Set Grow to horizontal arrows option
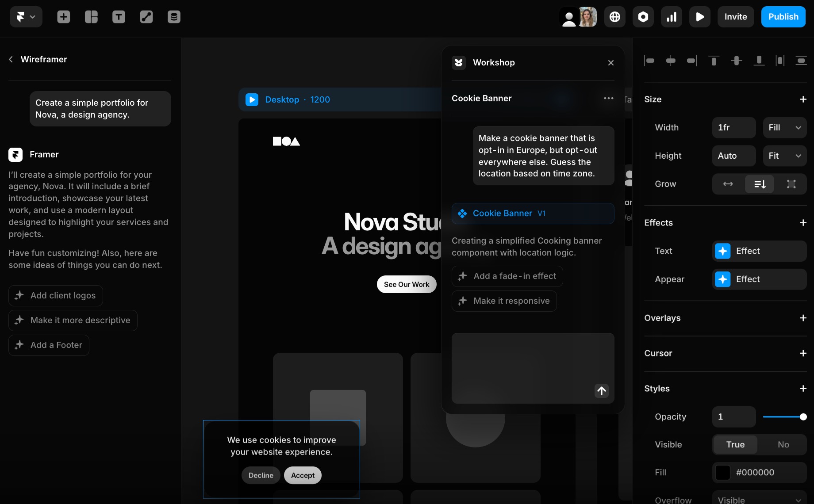Viewport: 814px width, 504px height. tap(728, 184)
